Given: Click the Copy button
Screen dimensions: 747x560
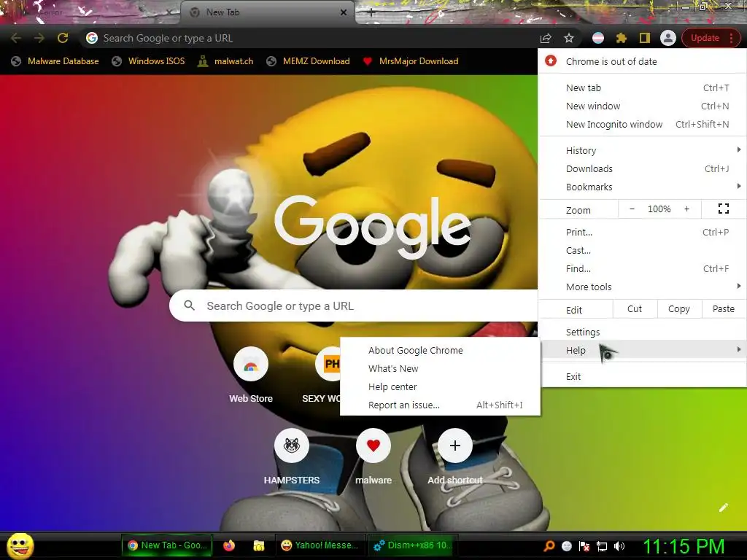Looking at the screenshot, I should pos(679,309).
